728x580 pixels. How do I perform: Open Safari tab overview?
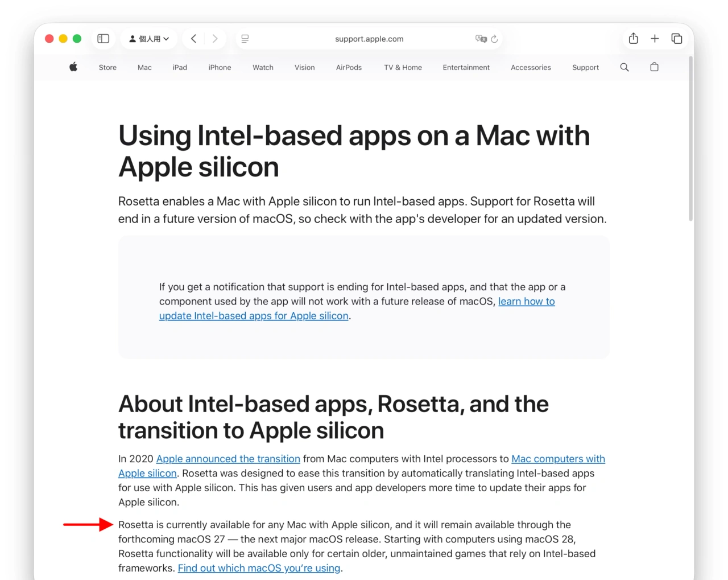pos(677,38)
